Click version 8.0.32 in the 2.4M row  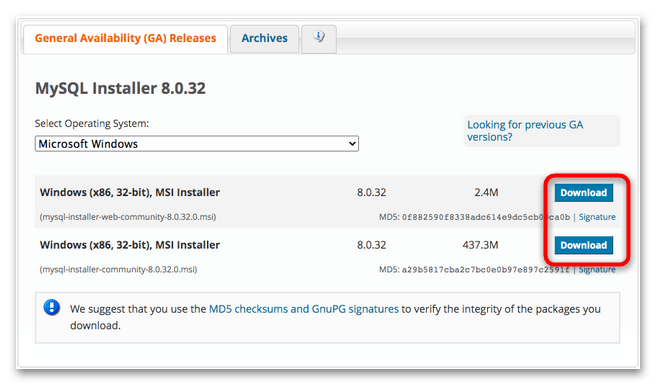(x=372, y=192)
